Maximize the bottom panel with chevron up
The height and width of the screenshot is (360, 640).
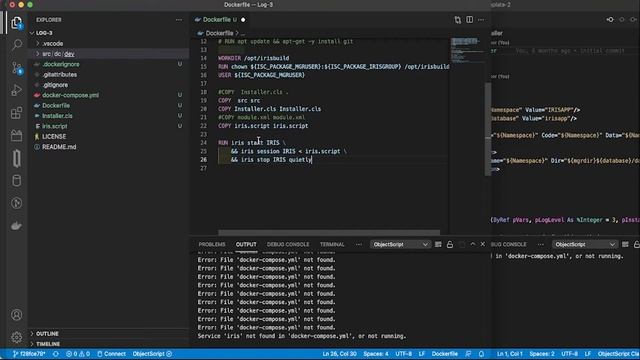tap(473, 244)
